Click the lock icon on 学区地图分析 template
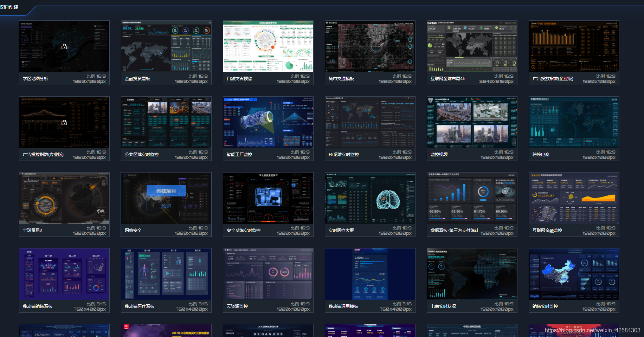The image size is (644, 337). [x=64, y=46]
